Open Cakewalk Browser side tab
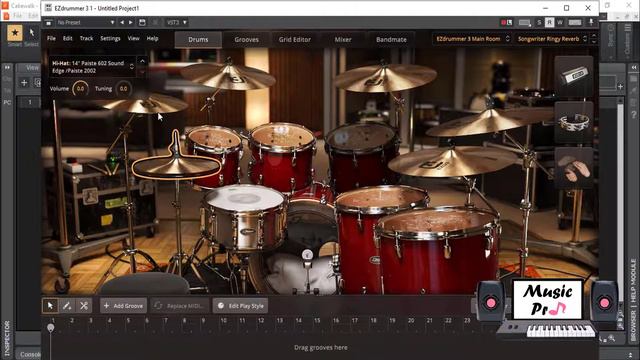The image size is (640, 360). pyautogui.click(x=633, y=325)
